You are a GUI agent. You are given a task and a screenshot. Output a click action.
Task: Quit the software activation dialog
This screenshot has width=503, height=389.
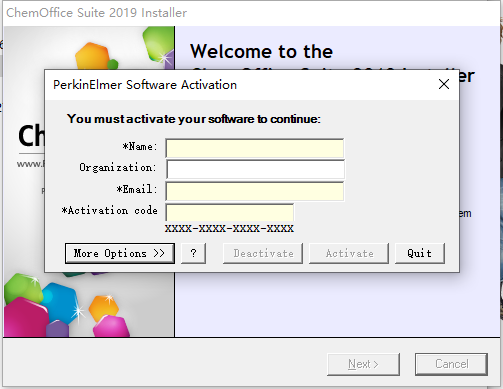[x=420, y=253]
